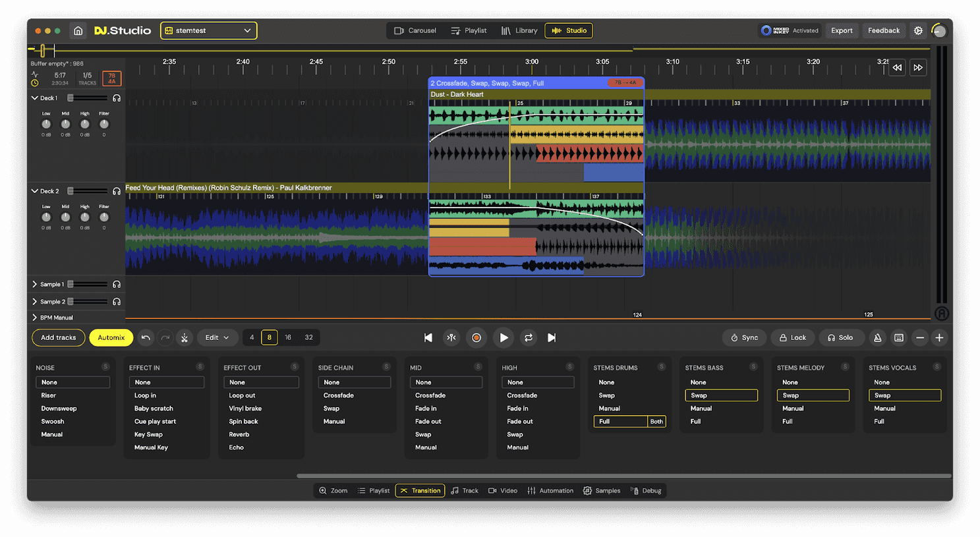Expand the Sample 1 row
This screenshot has width=980, height=537.
point(35,284)
